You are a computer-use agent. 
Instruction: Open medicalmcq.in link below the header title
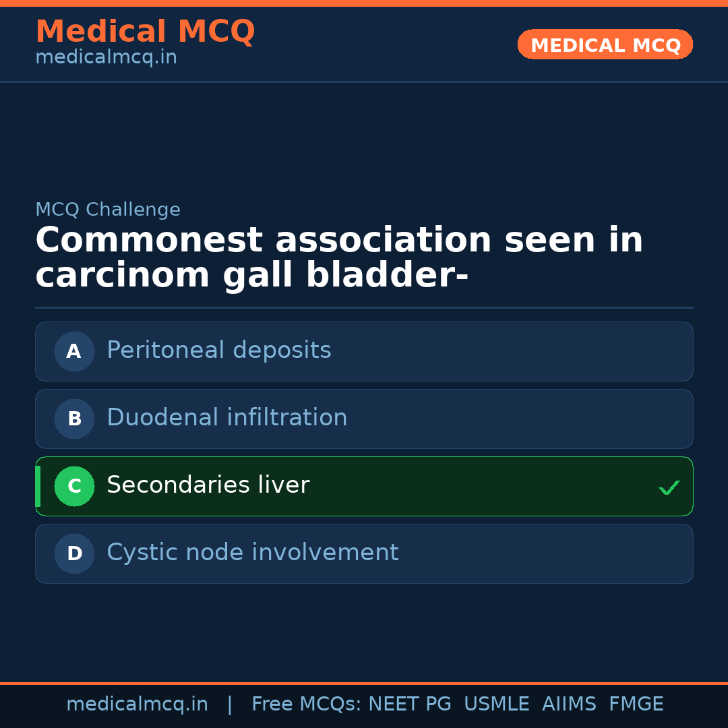106,58
